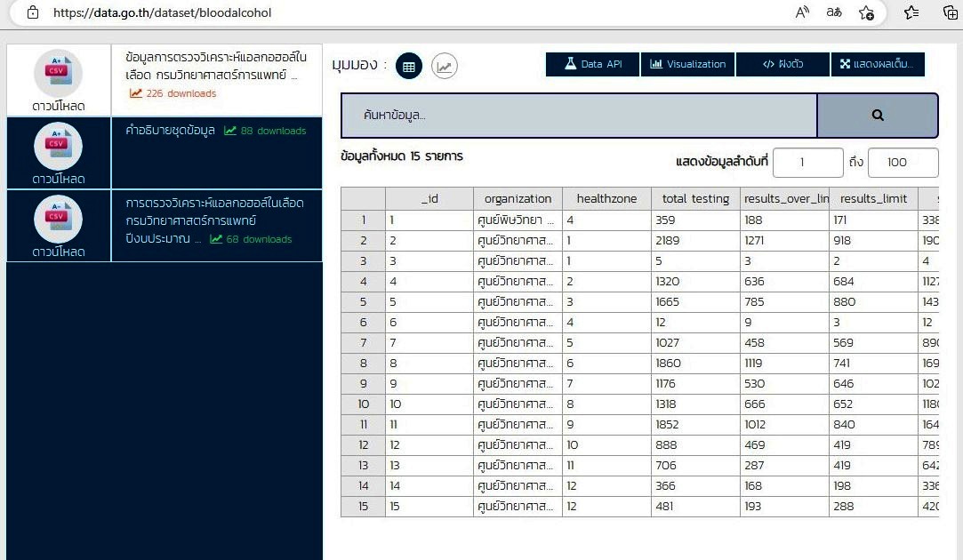Click the data search input field

pyautogui.click(x=579, y=115)
